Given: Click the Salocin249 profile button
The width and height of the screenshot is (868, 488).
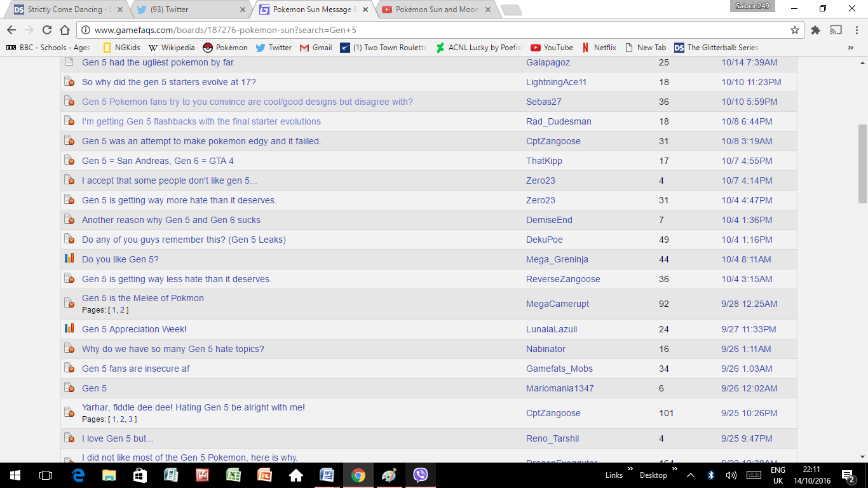Looking at the screenshot, I should click(x=752, y=6).
